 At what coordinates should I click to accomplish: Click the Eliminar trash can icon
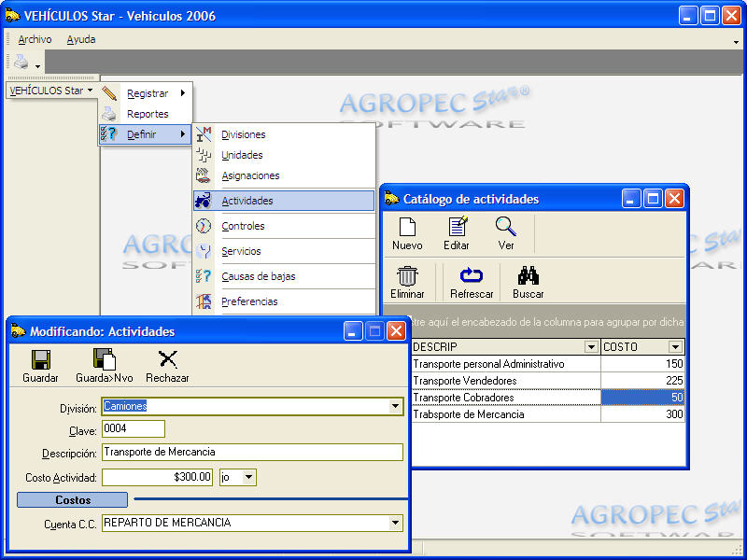(x=407, y=276)
